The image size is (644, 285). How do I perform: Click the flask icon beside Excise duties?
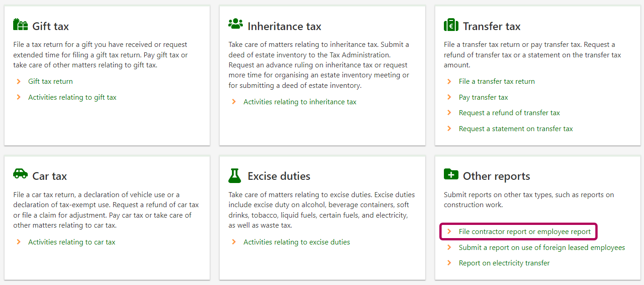235,175
